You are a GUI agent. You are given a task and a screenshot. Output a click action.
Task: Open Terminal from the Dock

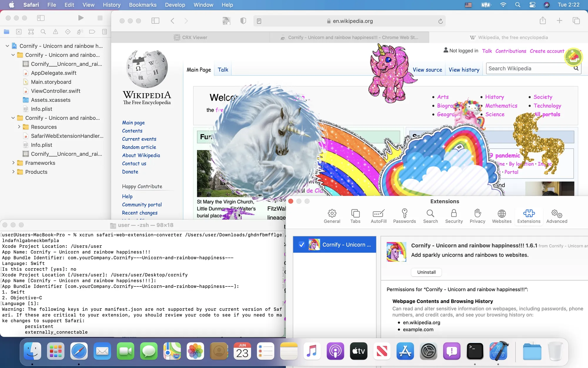tap(475, 351)
